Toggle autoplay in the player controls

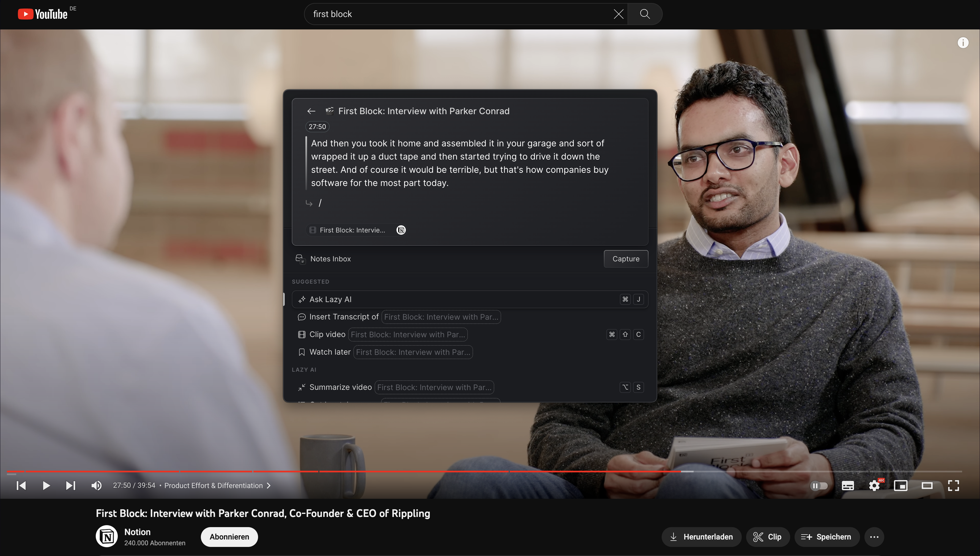(x=819, y=485)
